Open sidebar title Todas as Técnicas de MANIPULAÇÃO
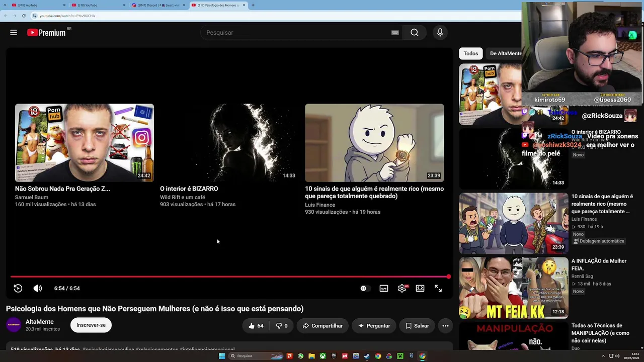 pos(600,333)
